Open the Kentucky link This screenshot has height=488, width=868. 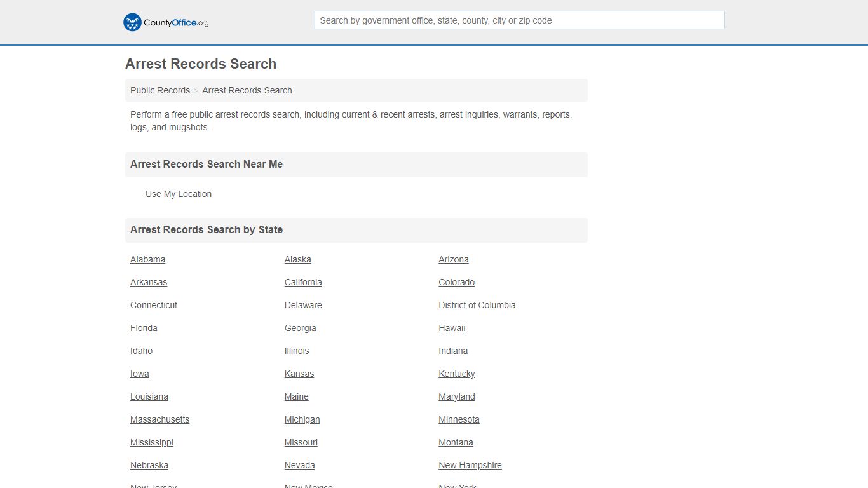(457, 374)
